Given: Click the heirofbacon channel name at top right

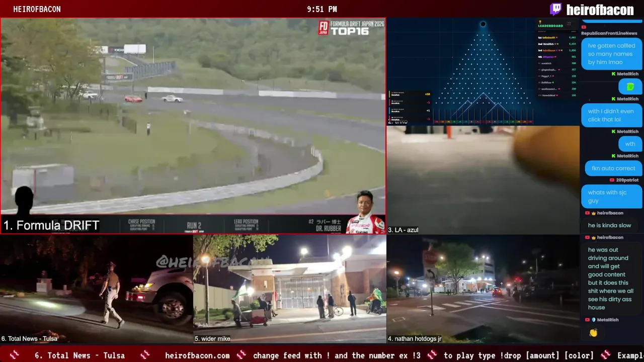Looking at the screenshot, I should pos(600,10).
